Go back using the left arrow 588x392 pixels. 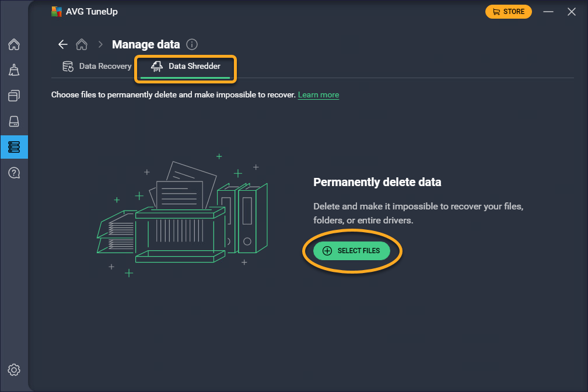click(x=63, y=44)
